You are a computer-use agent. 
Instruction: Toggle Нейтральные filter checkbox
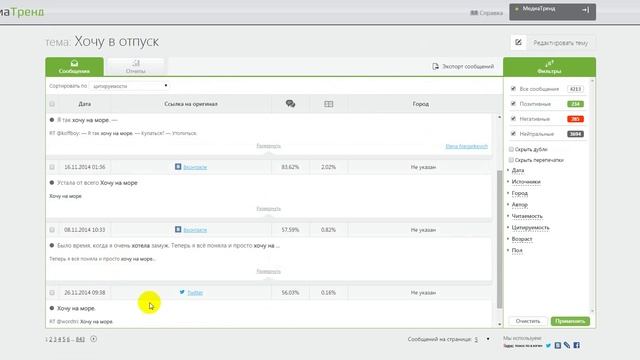coord(513,134)
